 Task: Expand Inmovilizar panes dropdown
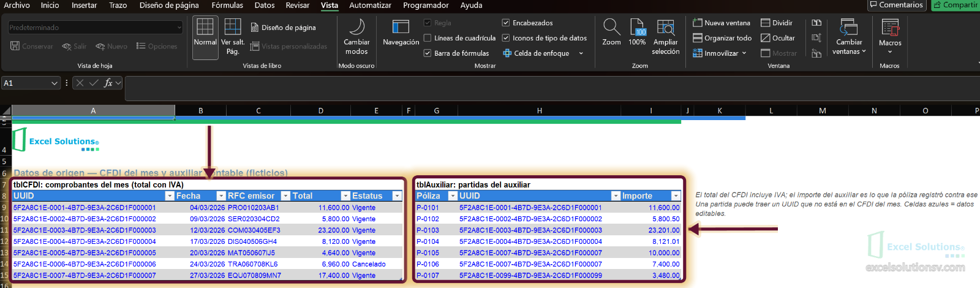744,53
